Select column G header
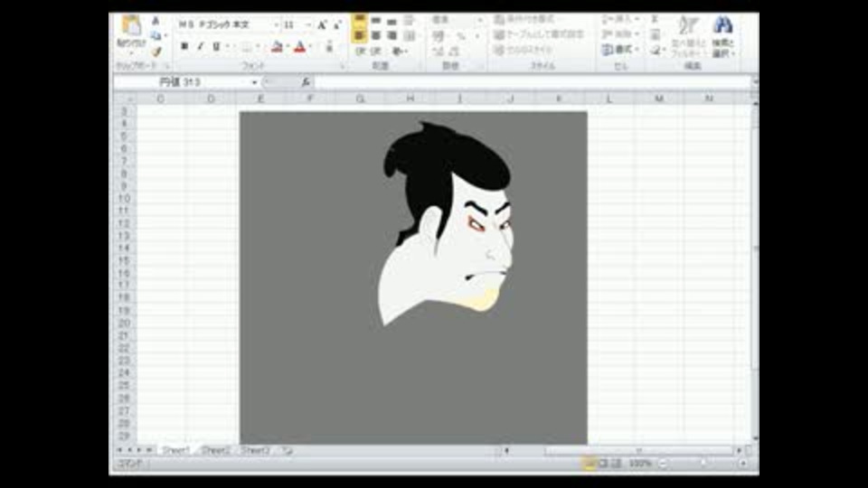The width and height of the screenshot is (868, 488). pyautogui.click(x=361, y=99)
